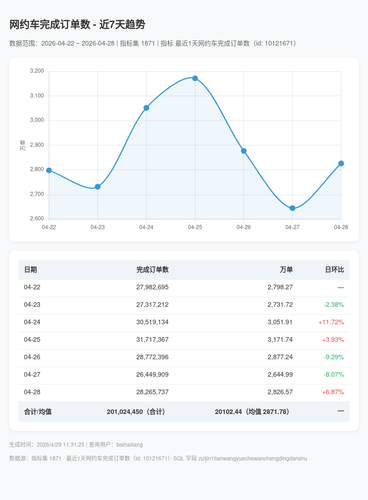Click the -2.38% day-over-day change
Screen dimensions: 368x500
[334, 305]
